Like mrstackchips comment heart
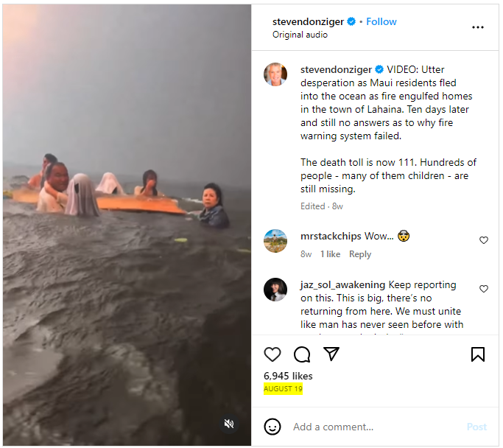Viewport: 503px width, 448px height. pyautogui.click(x=484, y=240)
